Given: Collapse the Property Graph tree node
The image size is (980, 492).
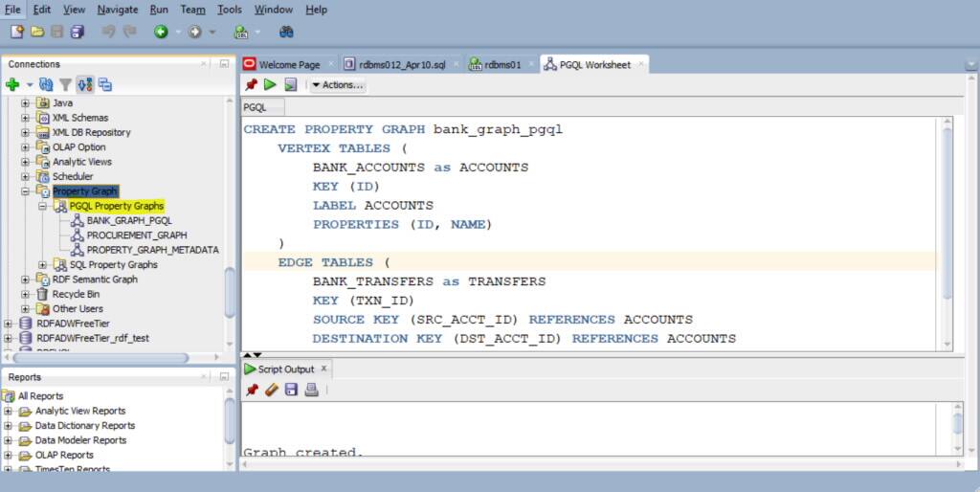Looking at the screenshot, I should [26, 191].
